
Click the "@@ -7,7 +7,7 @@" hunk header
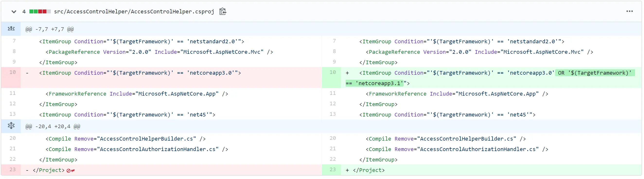pos(50,29)
